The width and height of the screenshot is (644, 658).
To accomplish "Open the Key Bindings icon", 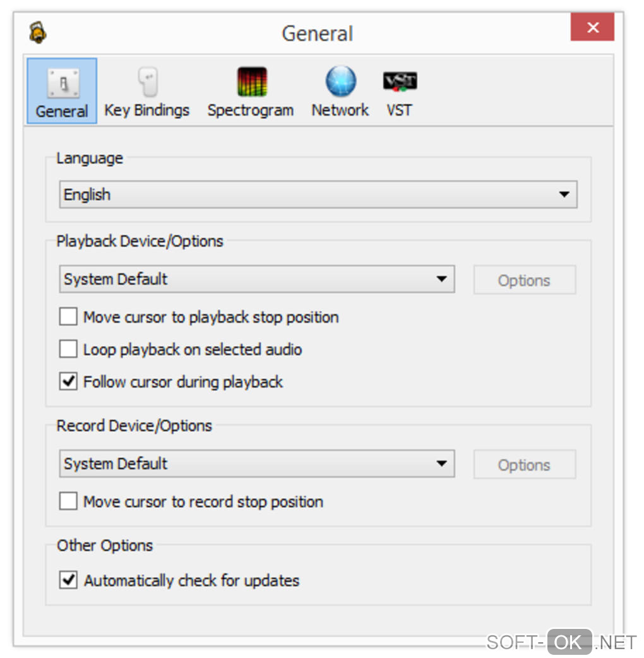I will tap(147, 82).
